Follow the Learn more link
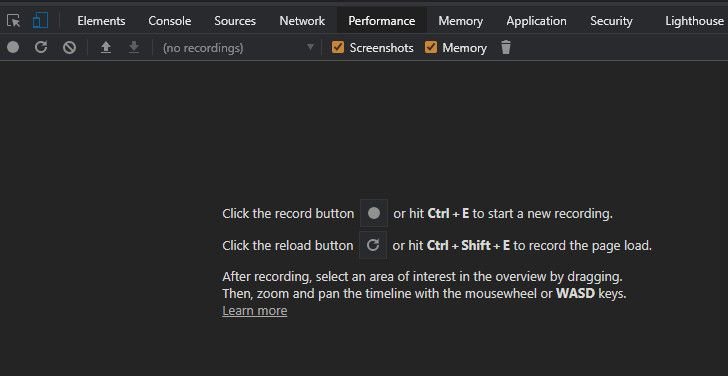This screenshot has width=728, height=376. tap(255, 311)
